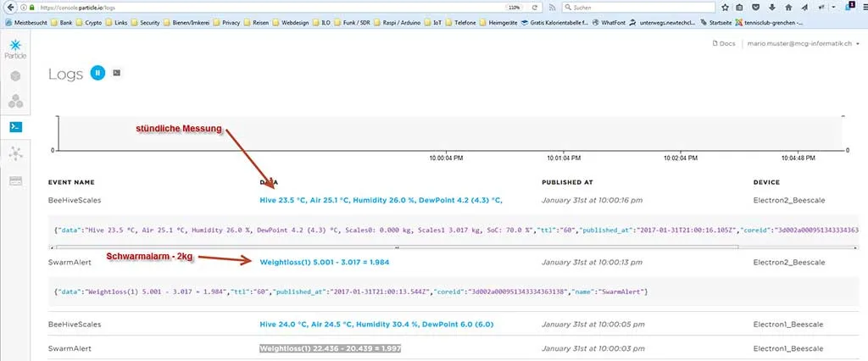Open downloads with the down arrow icon
This screenshot has width=868, height=361.
coord(772,8)
